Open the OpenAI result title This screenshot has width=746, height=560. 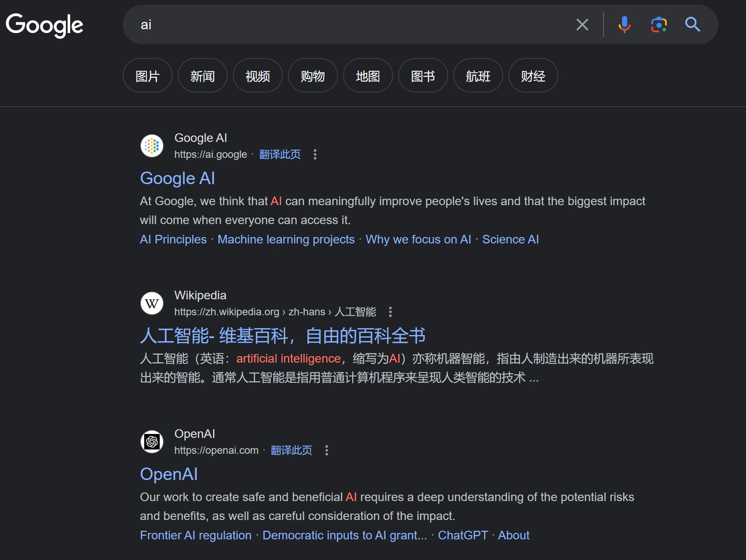[169, 474]
